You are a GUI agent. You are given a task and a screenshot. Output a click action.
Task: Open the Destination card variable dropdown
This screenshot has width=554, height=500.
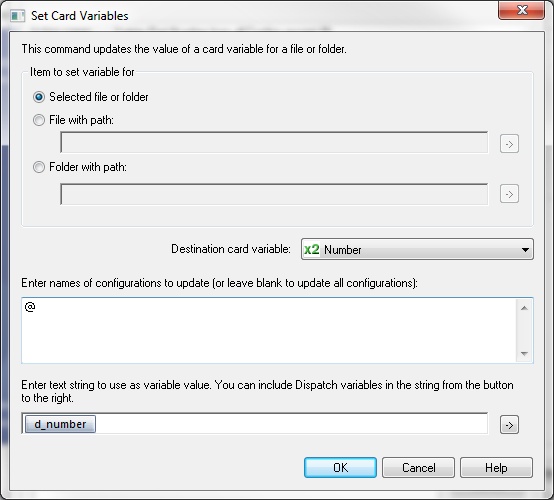coord(417,249)
